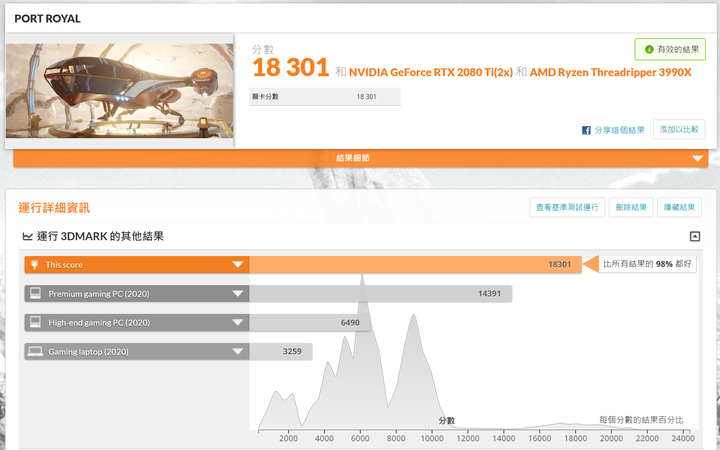Click the desktop icon for Premium gaming PC
Screen dimensions: 720x450
pyautogui.click(x=35, y=293)
